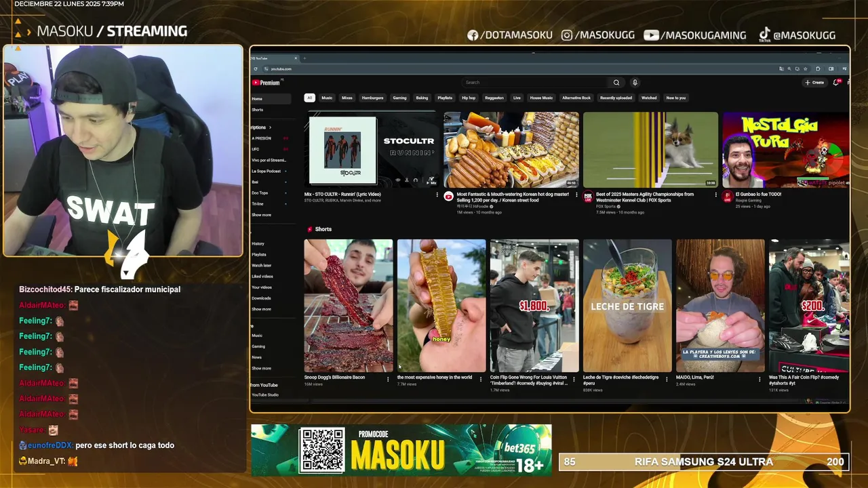
Task: Click the YouTube search input field
Action: (x=536, y=83)
